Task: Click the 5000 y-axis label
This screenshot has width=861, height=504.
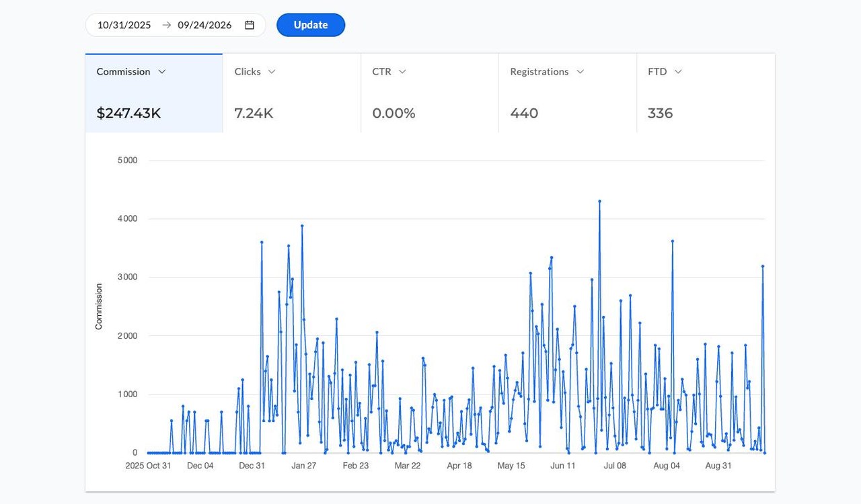Action: pos(127,160)
